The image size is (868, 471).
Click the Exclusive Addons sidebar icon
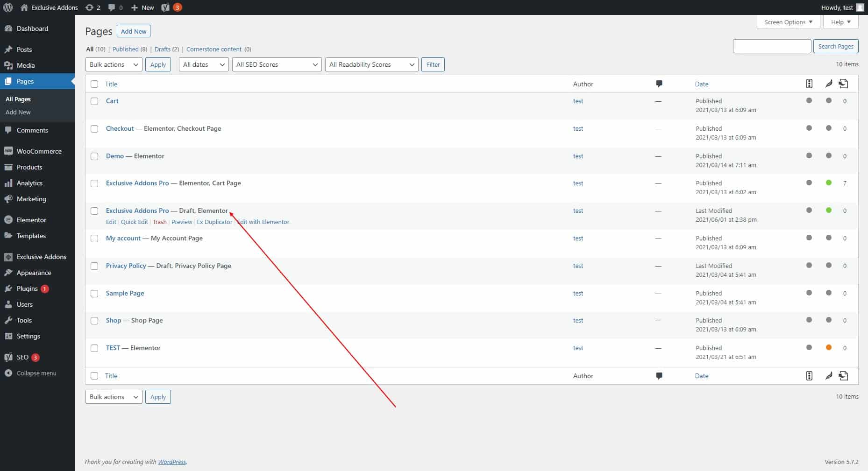(8, 257)
